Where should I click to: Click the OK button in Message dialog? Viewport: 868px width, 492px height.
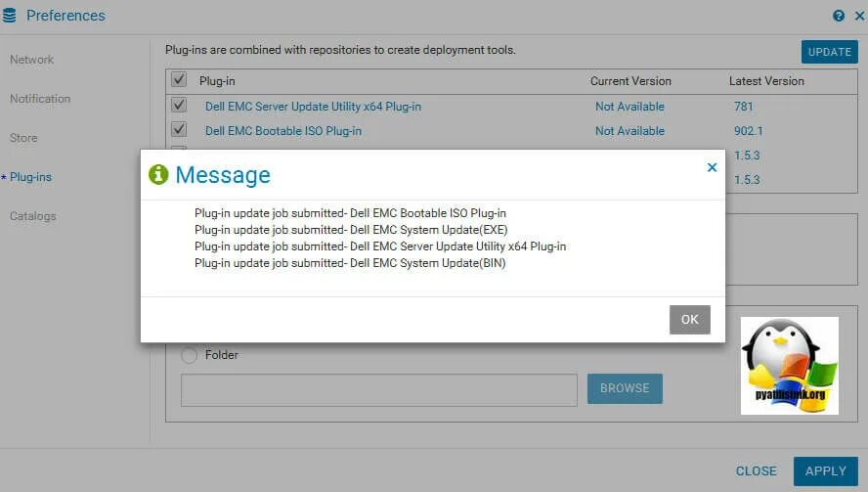click(x=690, y=320)
